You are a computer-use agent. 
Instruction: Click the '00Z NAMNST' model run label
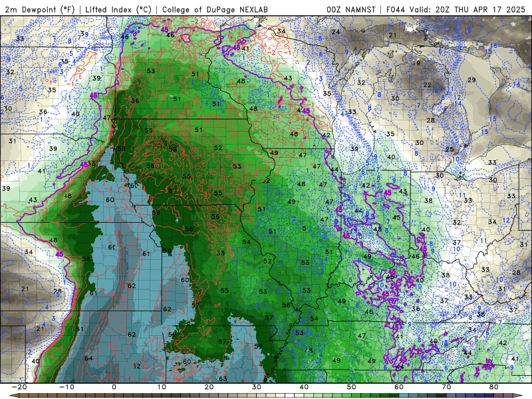(x=351, y=9)
